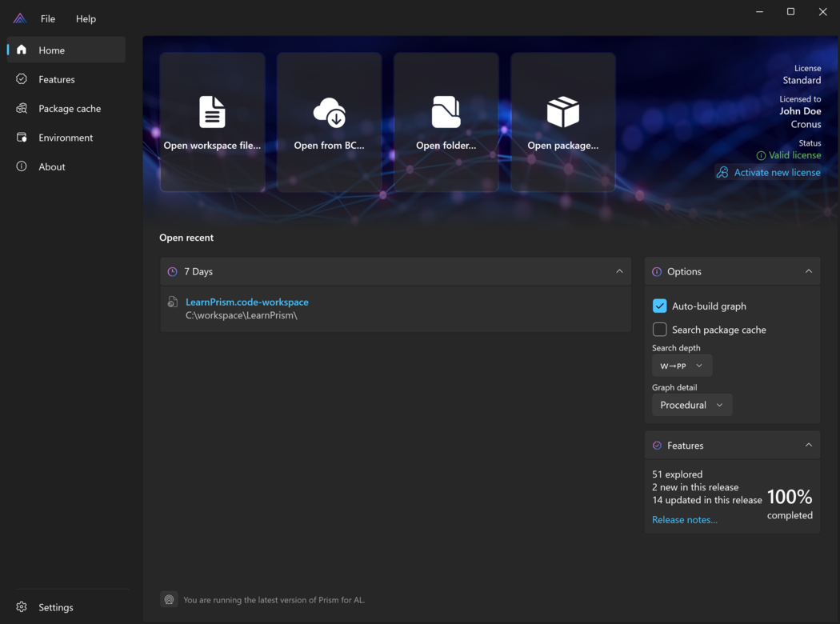
Task: Open the File menu
Action: (48, 18)
